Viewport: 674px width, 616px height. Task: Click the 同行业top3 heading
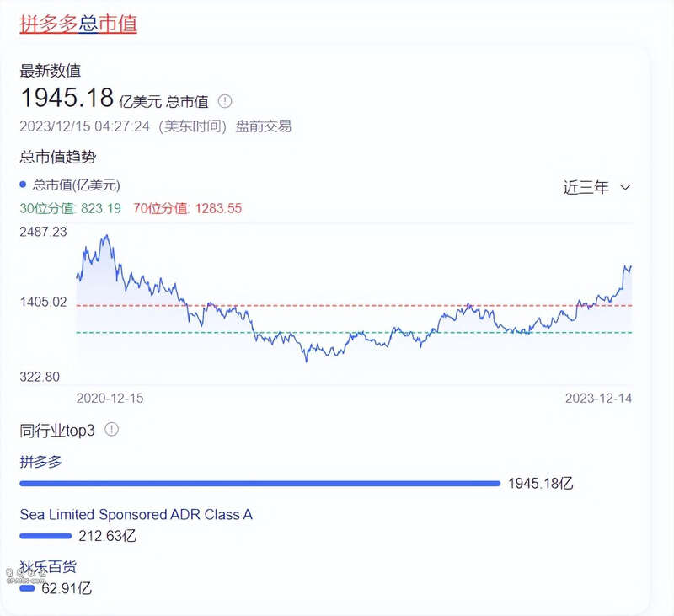pyautogui.click(x=57, y=430)
